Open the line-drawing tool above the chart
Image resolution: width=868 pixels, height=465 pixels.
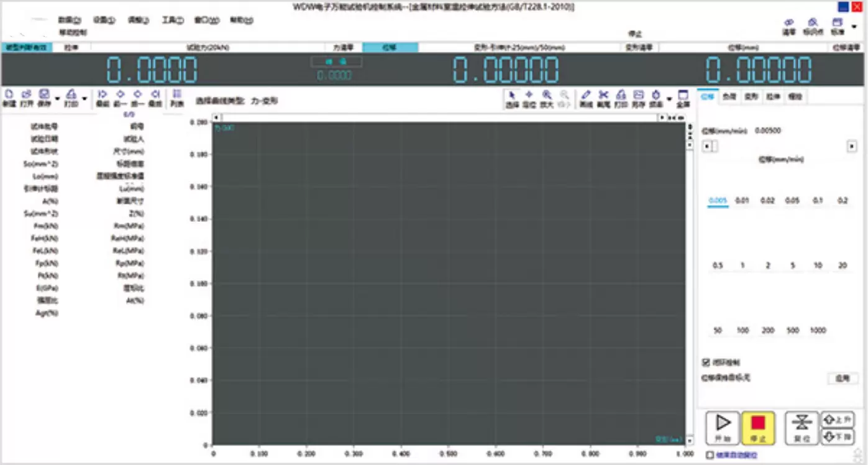[x=585, y=96]
